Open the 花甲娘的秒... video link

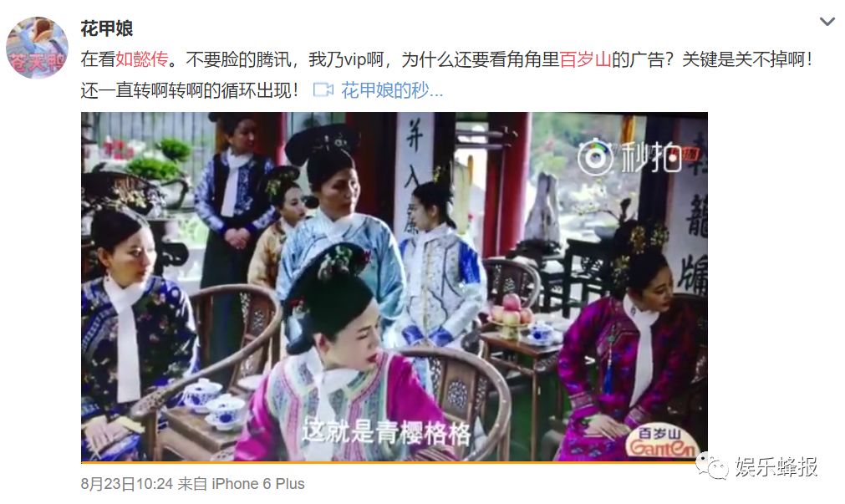(x=392, y=90)
